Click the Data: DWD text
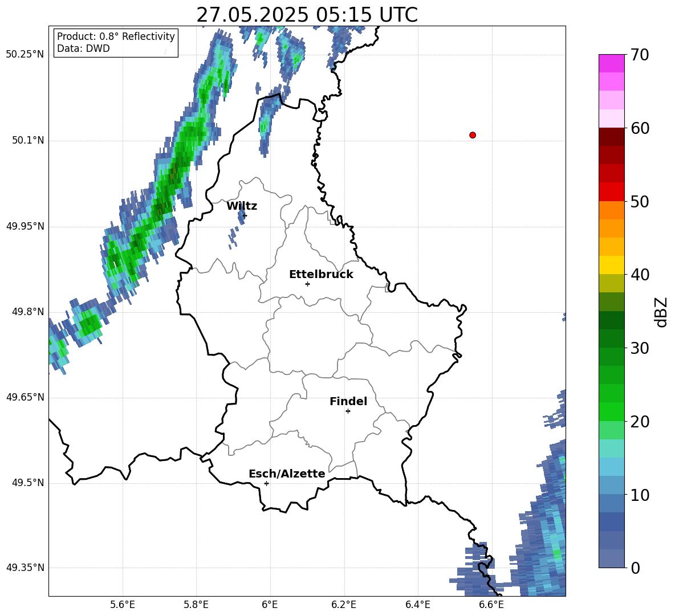 [x=83, y=48]
